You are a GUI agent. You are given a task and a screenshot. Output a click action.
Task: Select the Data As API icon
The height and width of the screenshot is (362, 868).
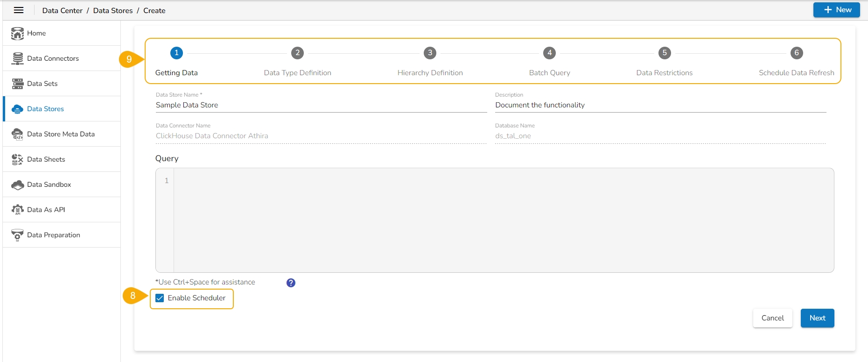pos(17,210)
